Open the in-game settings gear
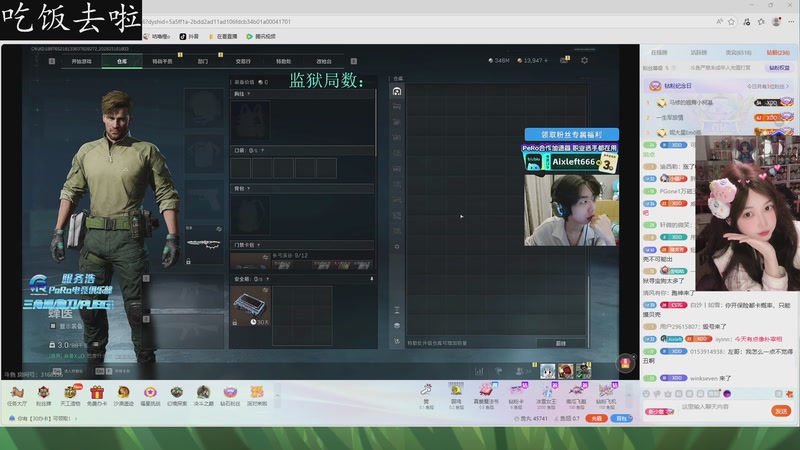The height and width of the screenshot is (450, 800). pyautogui.click(x=584, y=60)
